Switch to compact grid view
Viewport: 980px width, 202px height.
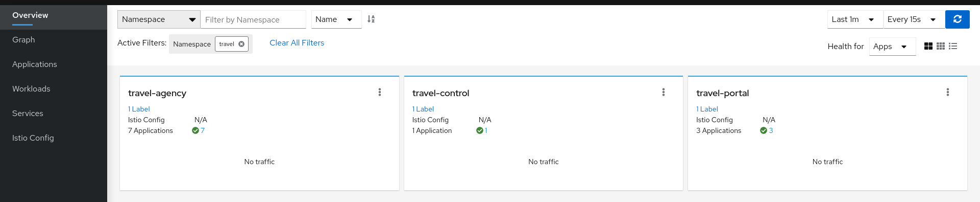point(941,46)
